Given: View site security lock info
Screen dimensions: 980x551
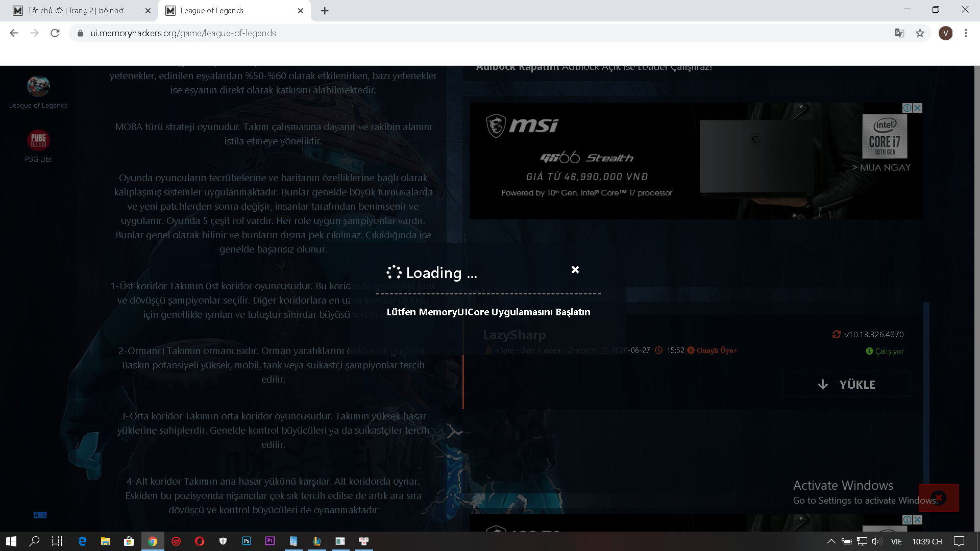Looking at the screenshot, I should (80, 33).
